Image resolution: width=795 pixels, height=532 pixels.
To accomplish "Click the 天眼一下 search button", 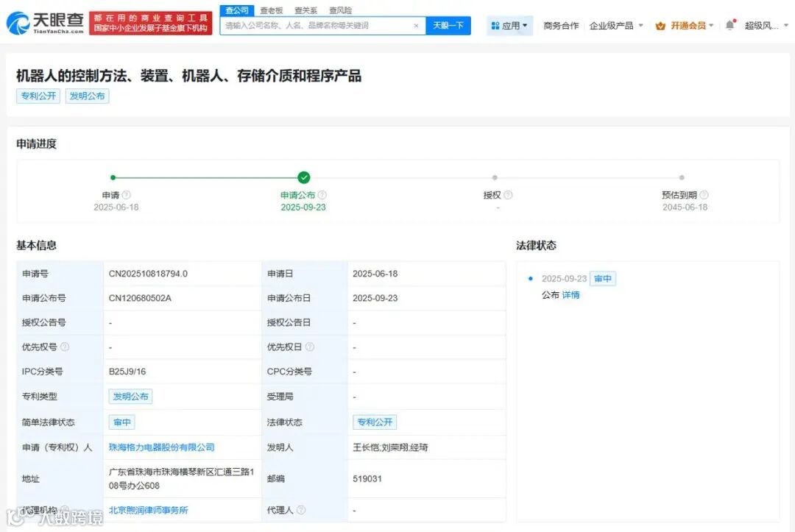I will pos(448,25).
